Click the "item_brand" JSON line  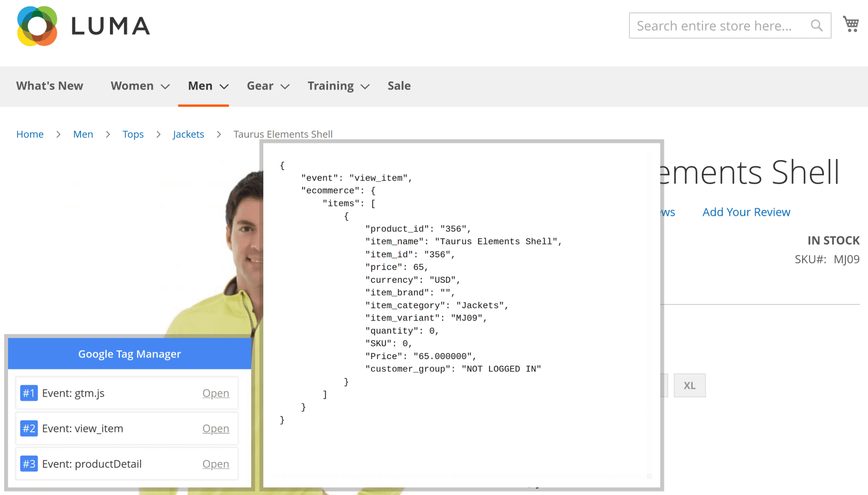(410, 293)
